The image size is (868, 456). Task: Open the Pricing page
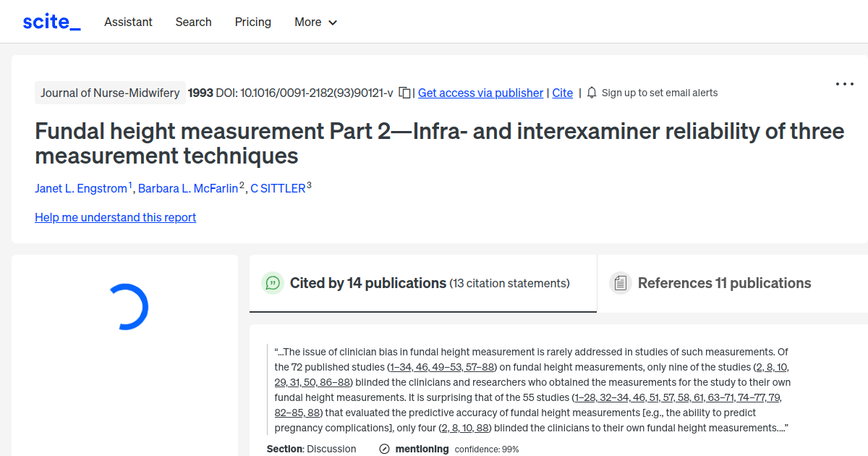[x=252, y=22]
